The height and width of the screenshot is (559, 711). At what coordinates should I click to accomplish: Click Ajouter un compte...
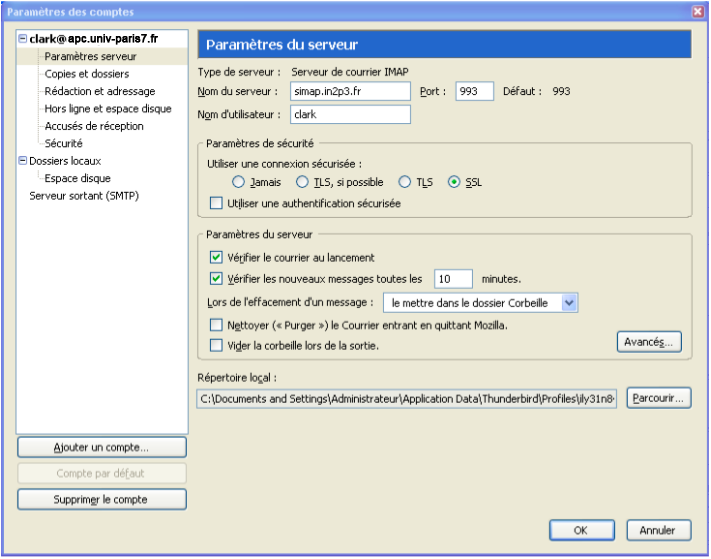click(x=102, y=447)
